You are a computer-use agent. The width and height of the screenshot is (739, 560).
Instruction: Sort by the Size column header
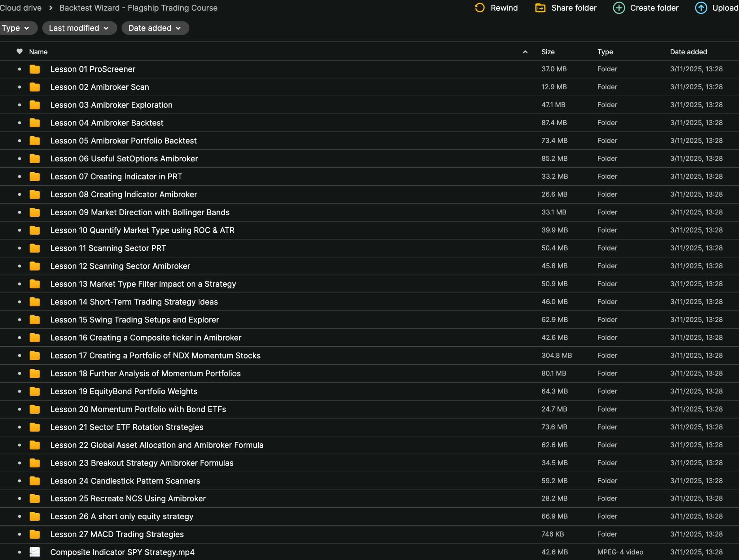coord(548,52)
